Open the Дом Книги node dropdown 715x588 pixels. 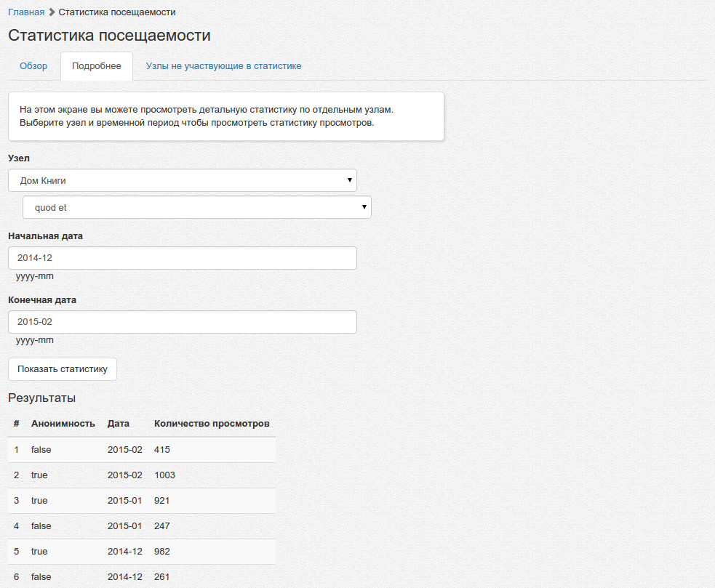182,180
